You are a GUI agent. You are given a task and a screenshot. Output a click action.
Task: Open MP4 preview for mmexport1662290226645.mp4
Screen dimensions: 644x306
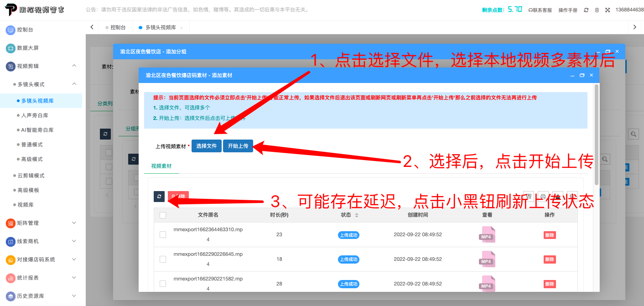pos(487,259)
